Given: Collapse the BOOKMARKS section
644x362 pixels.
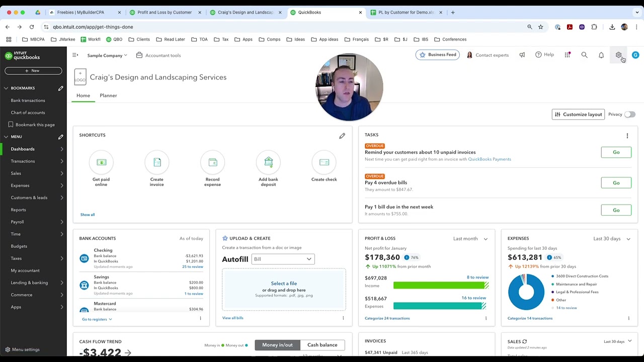Looking at the screenshot, I should (6, 88).
